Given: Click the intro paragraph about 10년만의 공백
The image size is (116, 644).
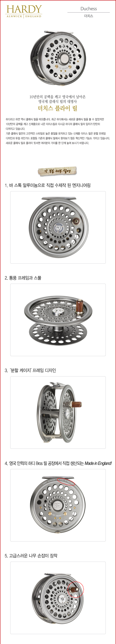Looking at the screenshot, I should coord(58,131).
